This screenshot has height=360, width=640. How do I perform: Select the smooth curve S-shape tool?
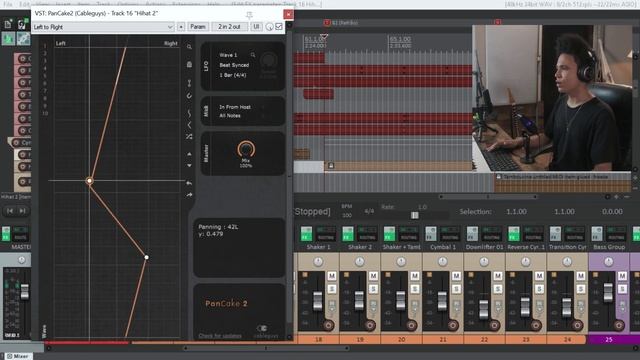click(189, 113)
